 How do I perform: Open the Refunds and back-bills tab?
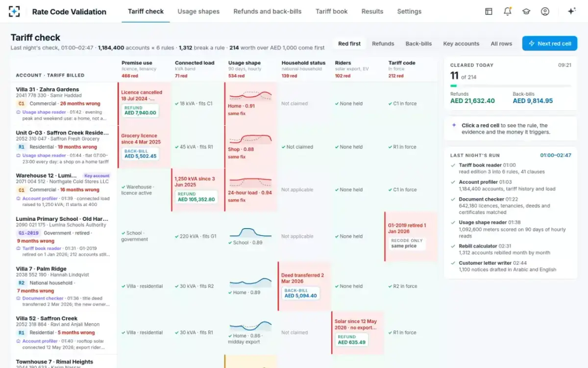point(268,11)
